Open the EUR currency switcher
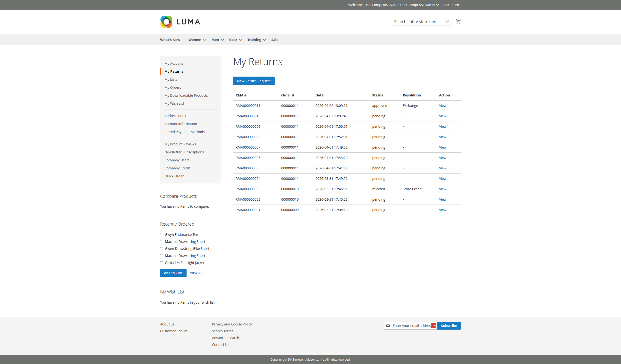Viewport: 621px width, 364px height. pos(452,5)
